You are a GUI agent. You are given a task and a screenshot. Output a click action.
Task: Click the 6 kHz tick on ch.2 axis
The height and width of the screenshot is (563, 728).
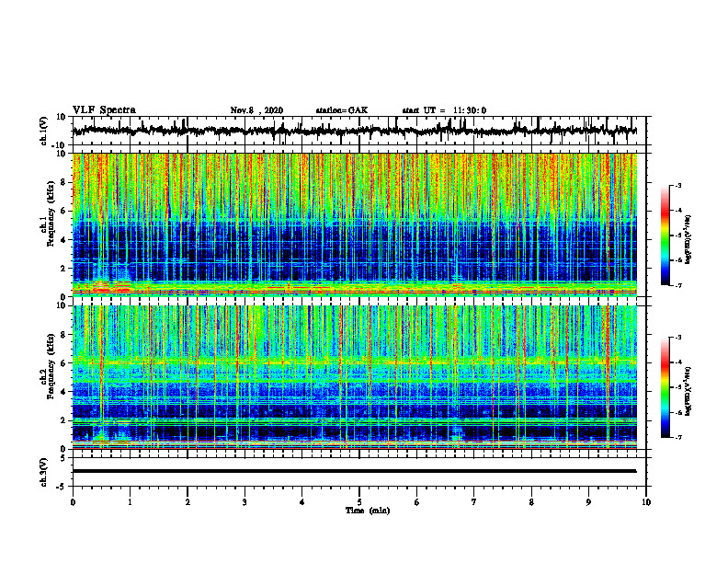[63, 363]
